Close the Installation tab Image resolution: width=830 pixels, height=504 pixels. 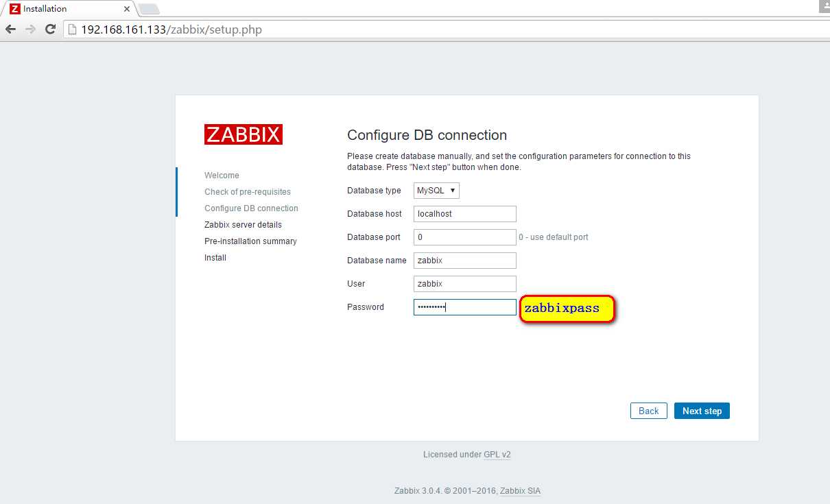pos(127,10)
